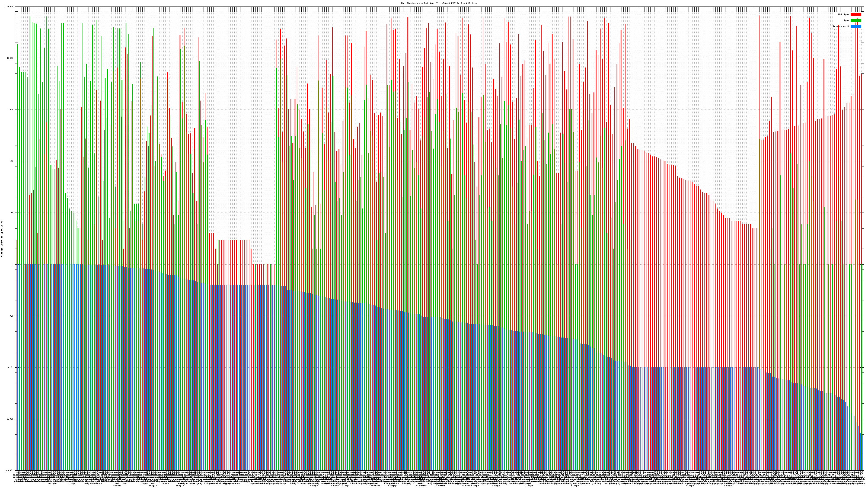The width and height of the screenshot is (868, 488).
Task: Click the 'Spam' legend text label
Action: pos(846,21)
